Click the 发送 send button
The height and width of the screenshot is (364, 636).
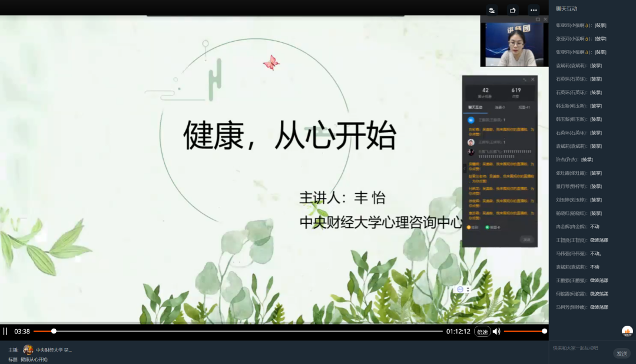[622, 354]
